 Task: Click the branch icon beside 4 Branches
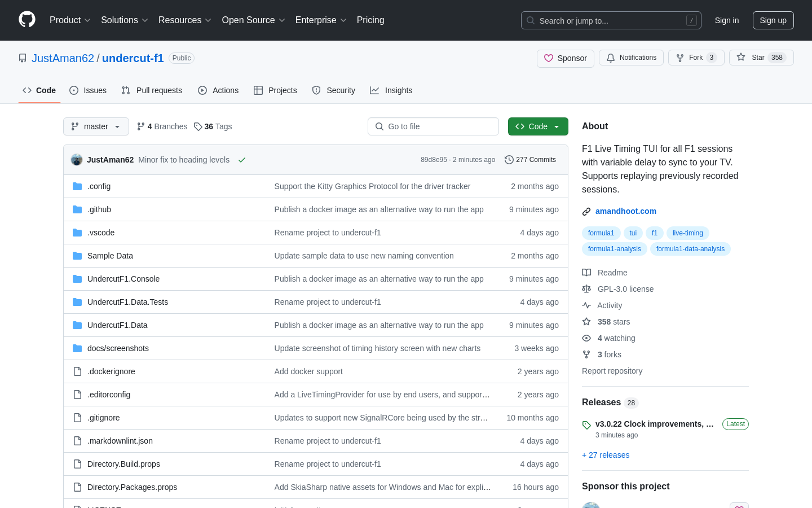(x=141, y=126)
